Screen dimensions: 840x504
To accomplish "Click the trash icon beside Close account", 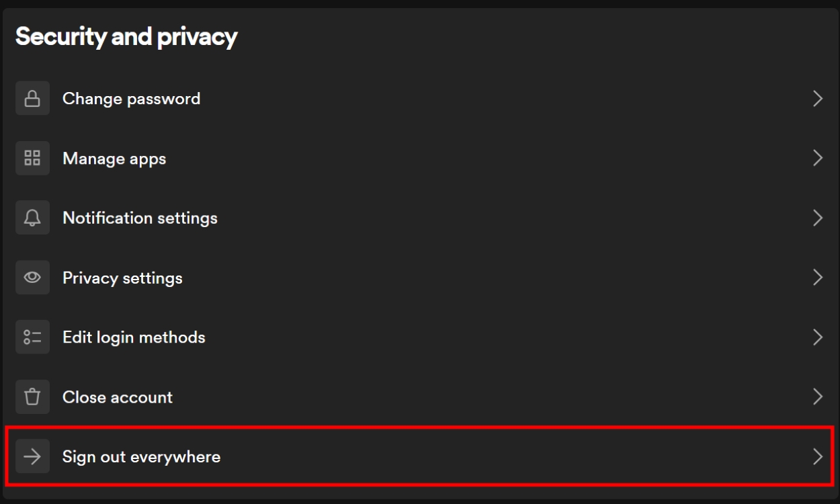I will 34,396.
